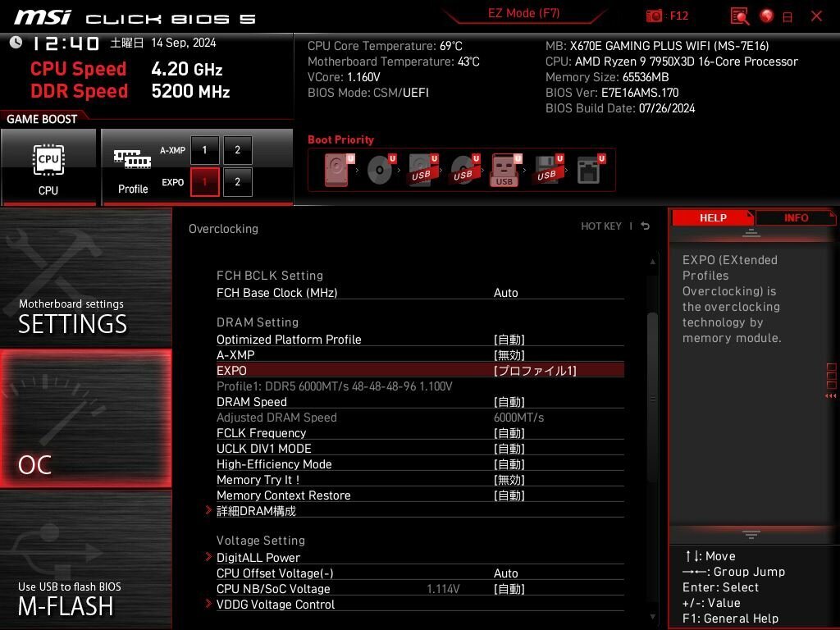This screenshot has width=840, height=630.
Task: Click the scroll down arrow of the settings list
Action: click(652, 617)
